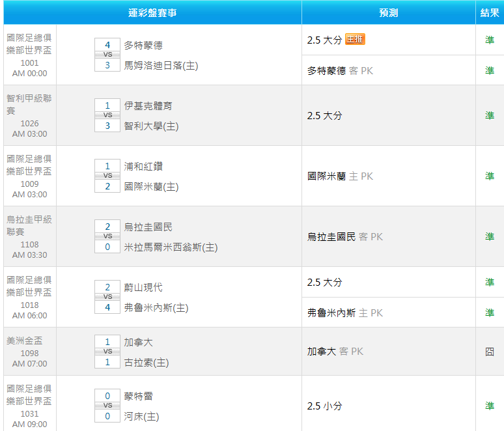
Task: Click the 準 result for 國際米蘭 主 PK
Action: (490, 176)
